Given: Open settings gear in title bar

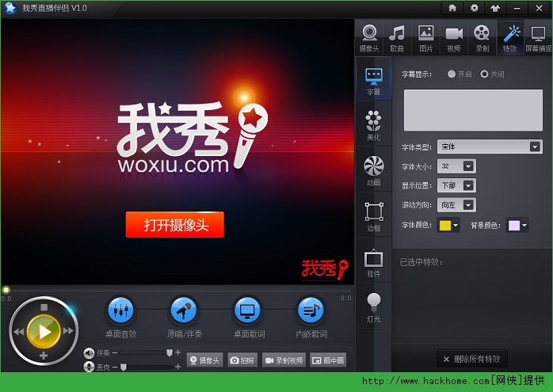Looking at the screenshot, I should point(474,8).
